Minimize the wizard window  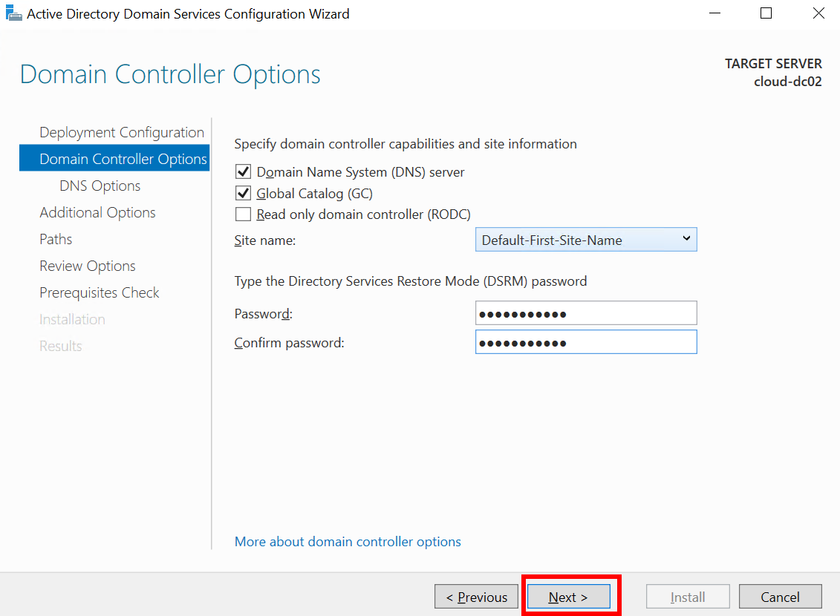pyautogui.click(x=714, y=13)
